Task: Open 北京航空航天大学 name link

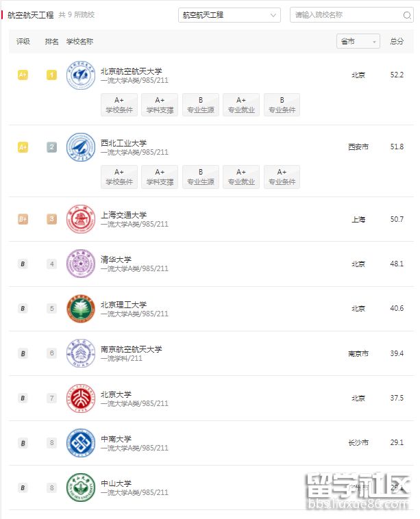Action: point(131,71)
